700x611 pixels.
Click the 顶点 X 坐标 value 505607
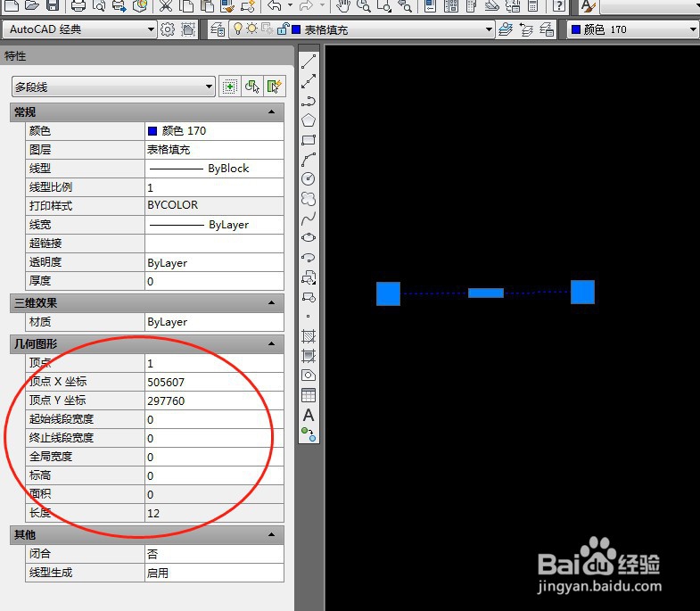tap(214, 382)
